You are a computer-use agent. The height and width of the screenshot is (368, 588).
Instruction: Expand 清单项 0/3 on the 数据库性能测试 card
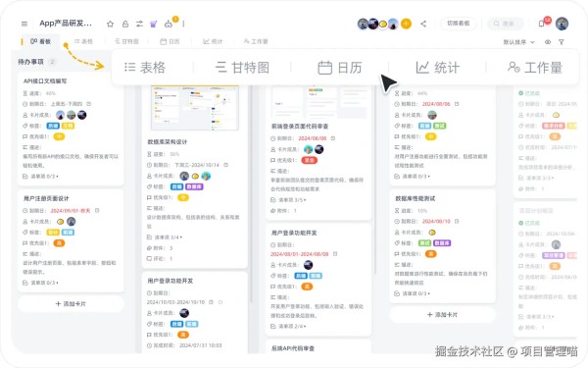[412, 293]
